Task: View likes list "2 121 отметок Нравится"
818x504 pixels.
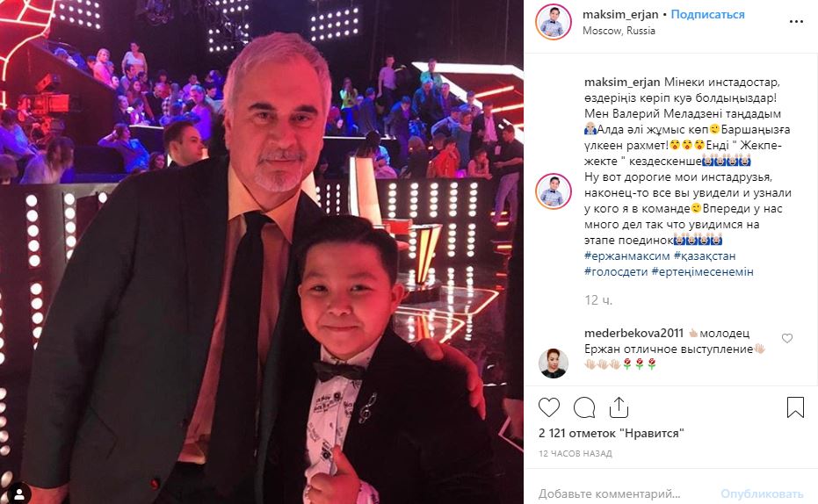Action: point(611,433)
